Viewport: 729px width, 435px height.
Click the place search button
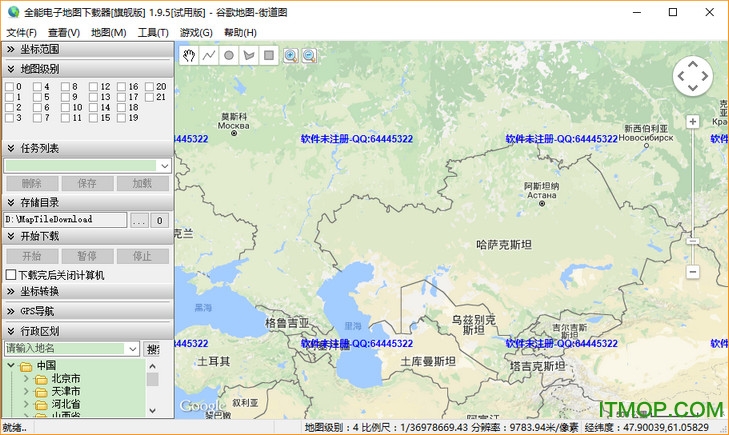point(152,349)
